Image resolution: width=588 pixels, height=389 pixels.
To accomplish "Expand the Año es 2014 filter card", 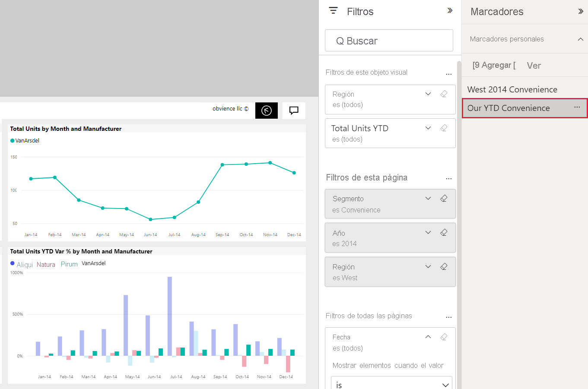I will 428,232.
